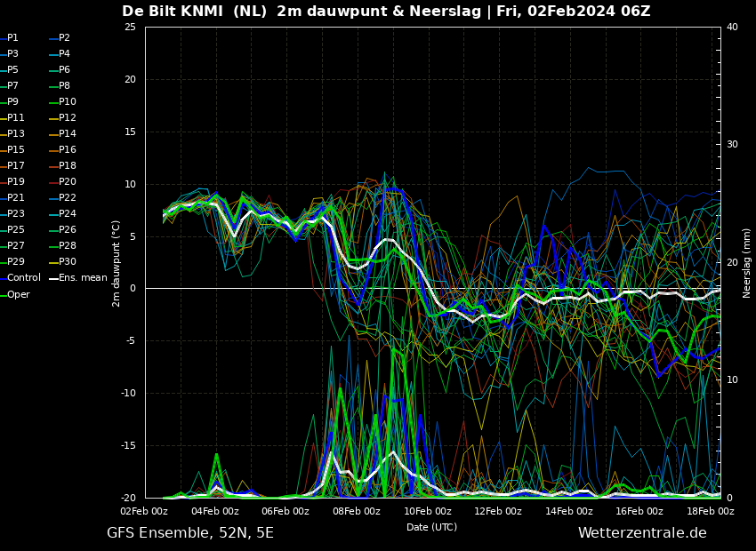The height and width of the screenshot is (551, 756).
Task: Select the 08Feb 00z date tick
Action: (357, 512)
